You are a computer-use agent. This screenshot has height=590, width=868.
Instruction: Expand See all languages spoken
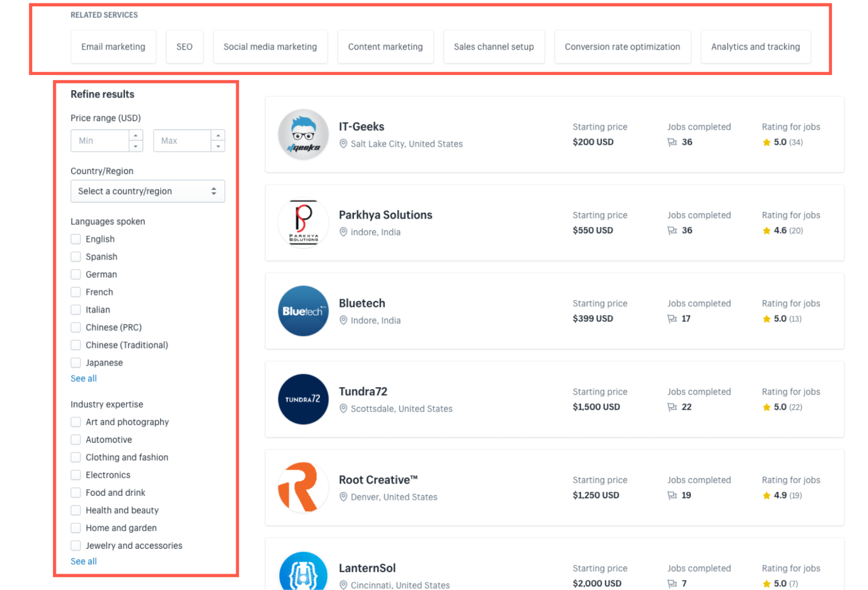pos(83,378)
